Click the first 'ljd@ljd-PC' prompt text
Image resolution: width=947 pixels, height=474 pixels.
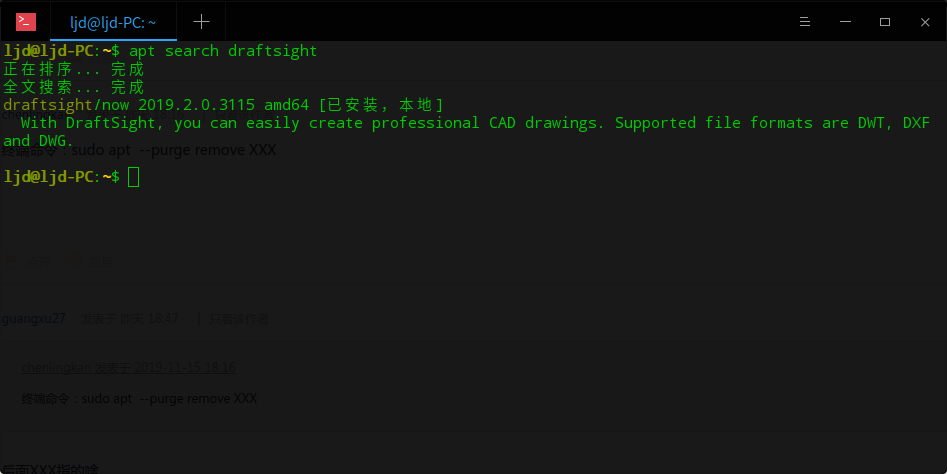[48, 51]
